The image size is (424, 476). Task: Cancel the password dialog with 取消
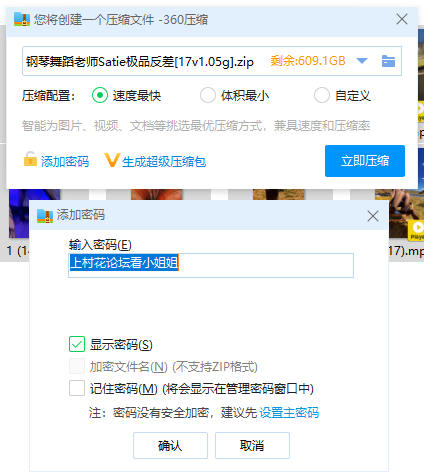pyautogui.click(x=252, y=445)
